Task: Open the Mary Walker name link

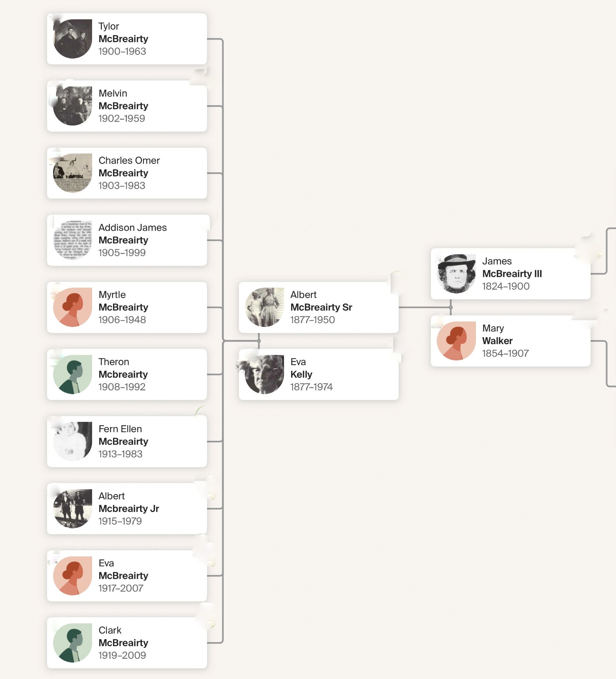Action: (x=497, y=334)
